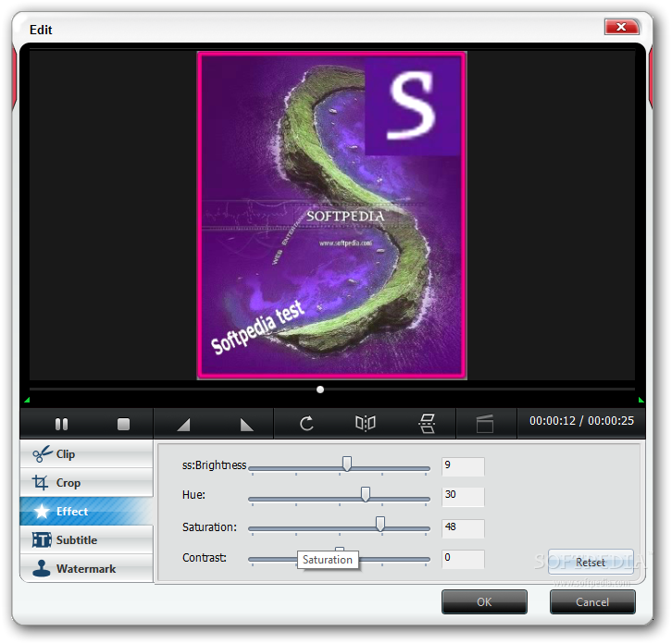Click the scissors icon beside Clip
This screenshot has height=644, width=672.
pyautogui.click(x=42, y=453)
